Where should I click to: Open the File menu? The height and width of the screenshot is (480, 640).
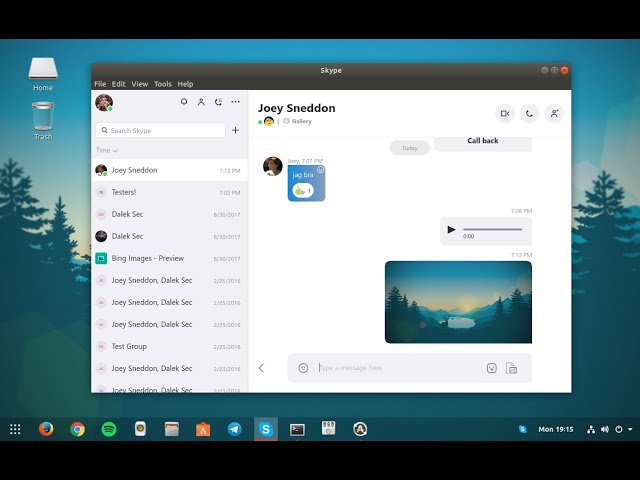coord(100,84)
